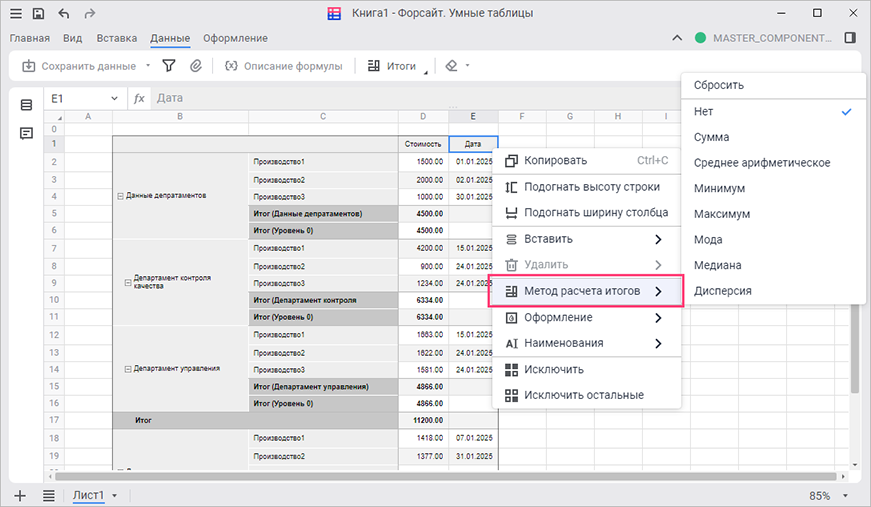Click the Описание формулы button

[283, 66]
